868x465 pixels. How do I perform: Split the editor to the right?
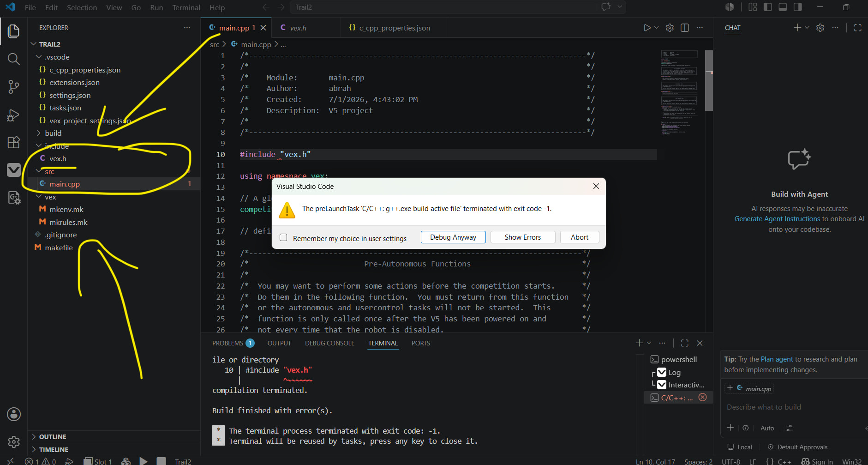[x=685, y=28]
